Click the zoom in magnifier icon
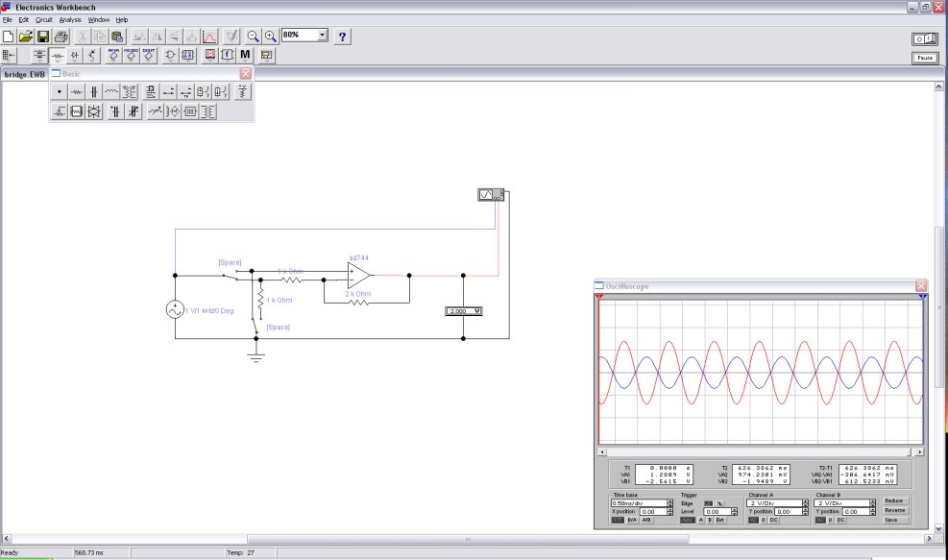The width and height of the screenshot is (948, 560). pos(271,37)
